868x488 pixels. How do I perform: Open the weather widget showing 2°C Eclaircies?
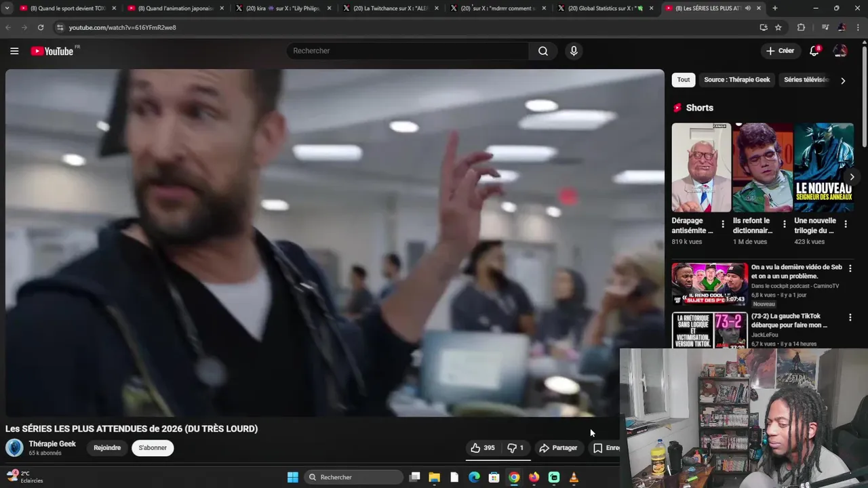coord(24,477)
